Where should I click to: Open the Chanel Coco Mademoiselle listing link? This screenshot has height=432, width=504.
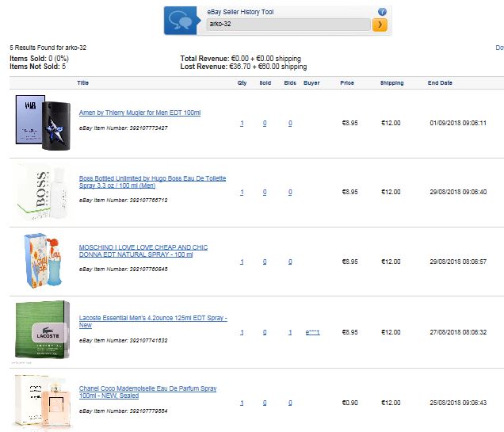coord(148,392)
